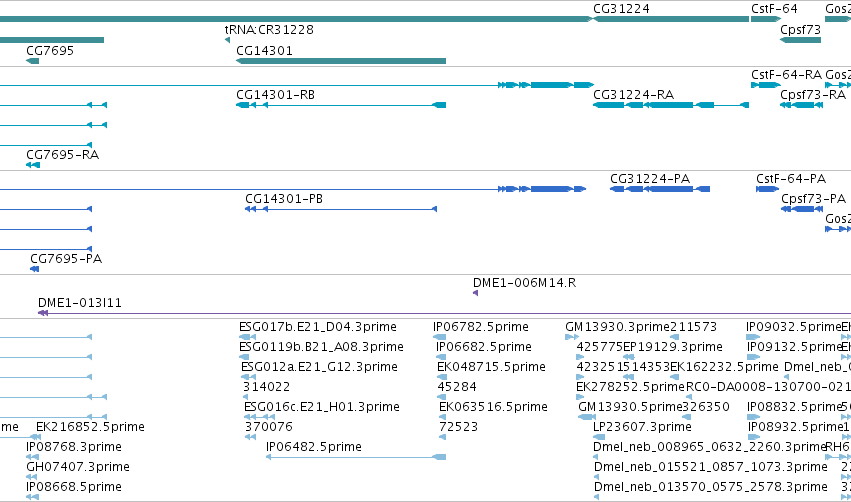The height and width of the screenshot is (502, 851).
Task: Click the GM13930.5prime EST glyph
Action: pos(587,417)
